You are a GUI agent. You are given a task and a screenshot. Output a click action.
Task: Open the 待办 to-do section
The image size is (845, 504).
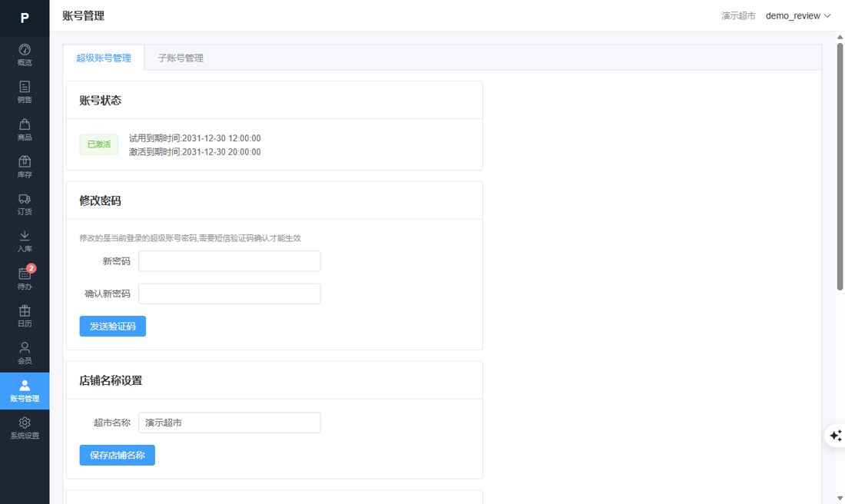coord(25,279)
